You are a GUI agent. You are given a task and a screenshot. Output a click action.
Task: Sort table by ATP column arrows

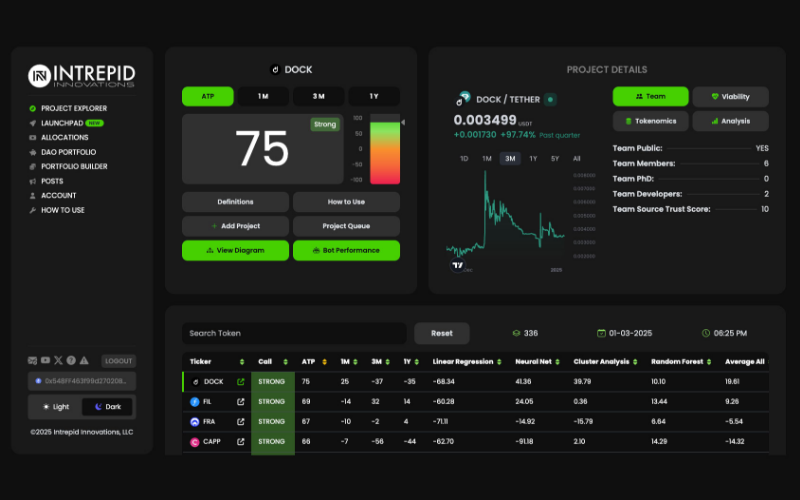[324, 362]
